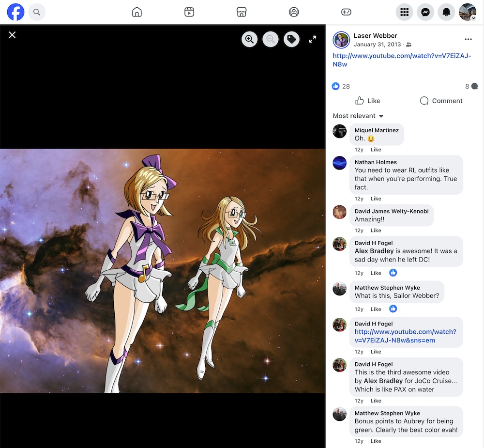Open the notifications bell
Screen dimensions: 484x448
tap(446, 12)
